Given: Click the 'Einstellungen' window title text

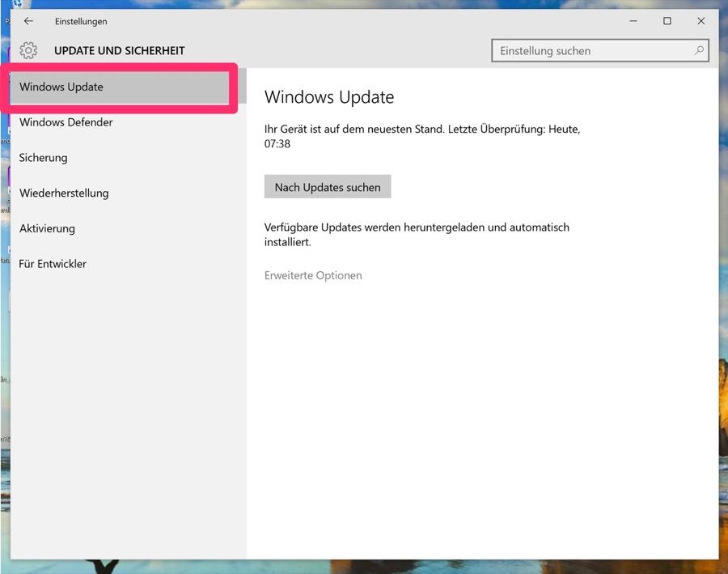Looking at the screenshot, I should [81, 22].
